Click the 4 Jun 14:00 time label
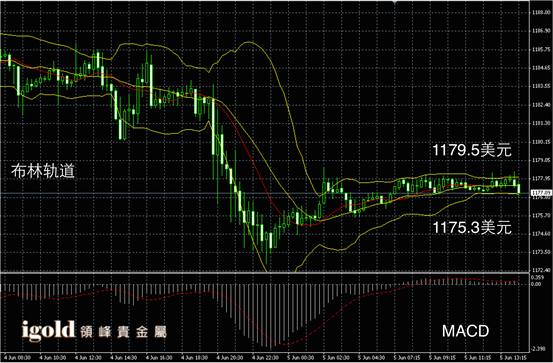This screenshot has width=553, height=363. [x=123, y=358]
